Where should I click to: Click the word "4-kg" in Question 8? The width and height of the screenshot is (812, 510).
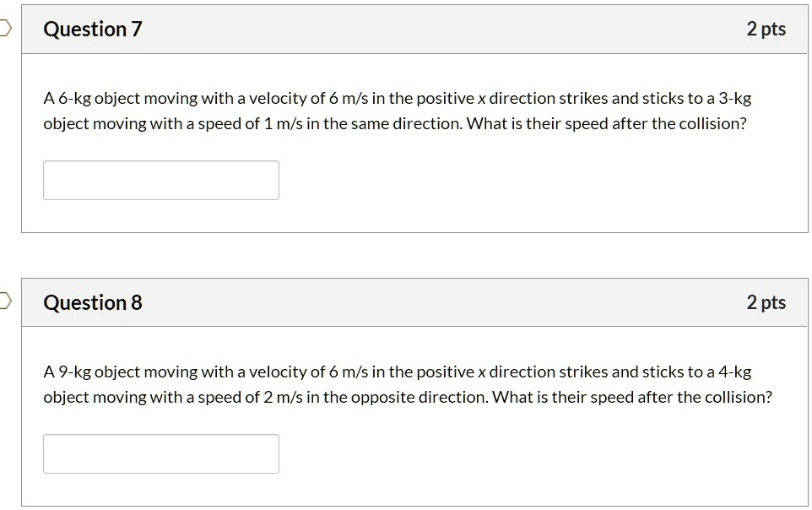[733, 372]
